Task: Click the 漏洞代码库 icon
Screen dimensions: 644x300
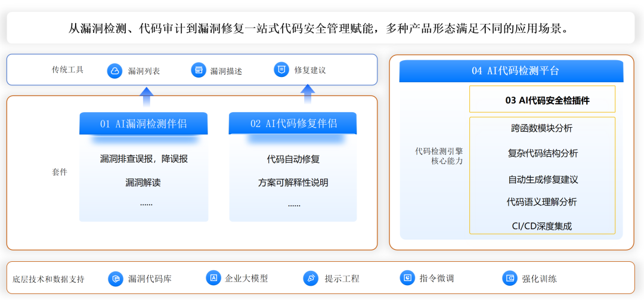Action: (116, 279)
